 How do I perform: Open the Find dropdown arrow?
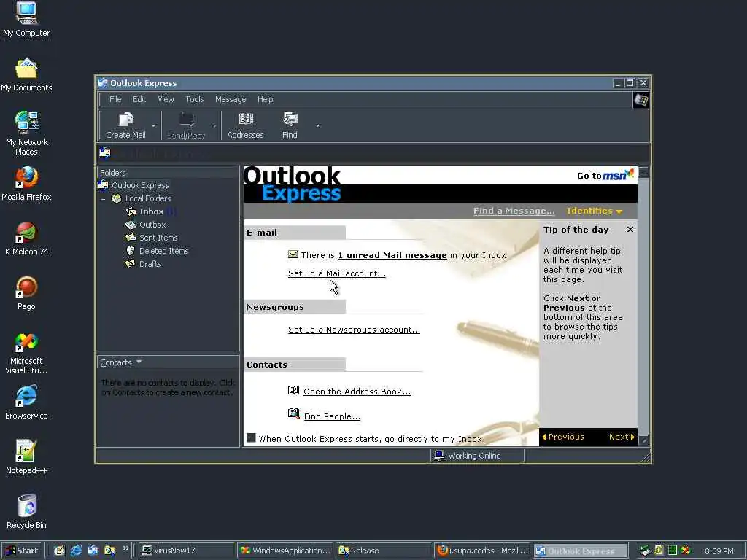coord(318,125)
